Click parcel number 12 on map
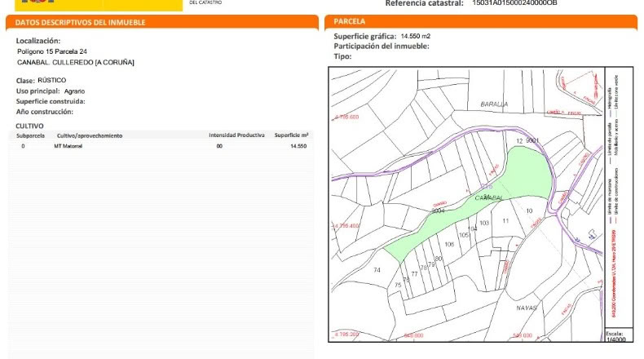The height and width of the screenshot is (359, 644). coord(519,141)
